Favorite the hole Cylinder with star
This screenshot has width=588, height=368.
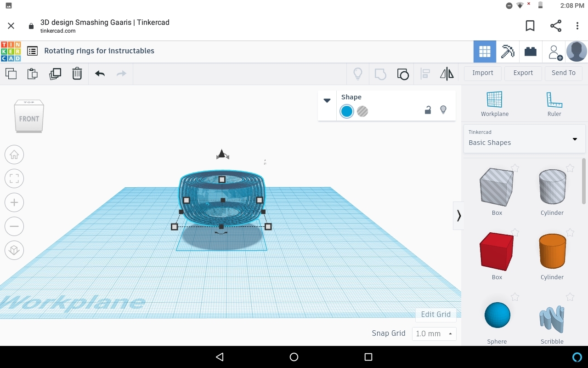coord(570,168)
